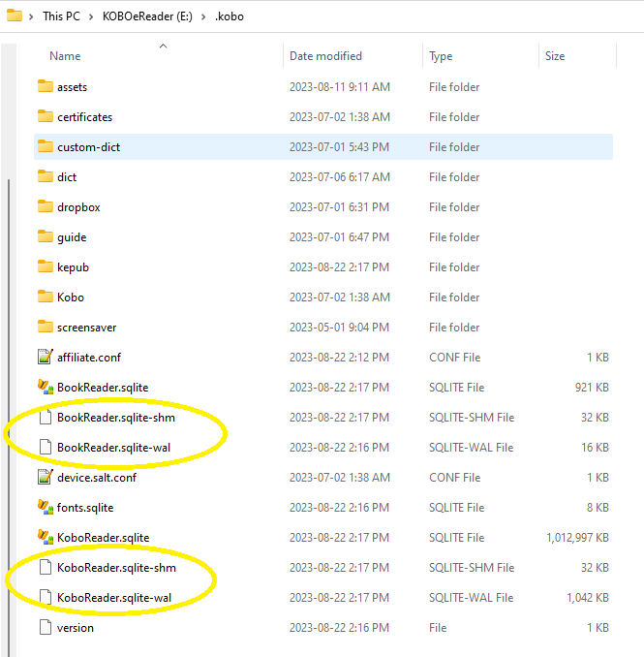Navigate to This PC breadcrumb
The width and height of the screenshot is (644, 657).
pos(61,16)
